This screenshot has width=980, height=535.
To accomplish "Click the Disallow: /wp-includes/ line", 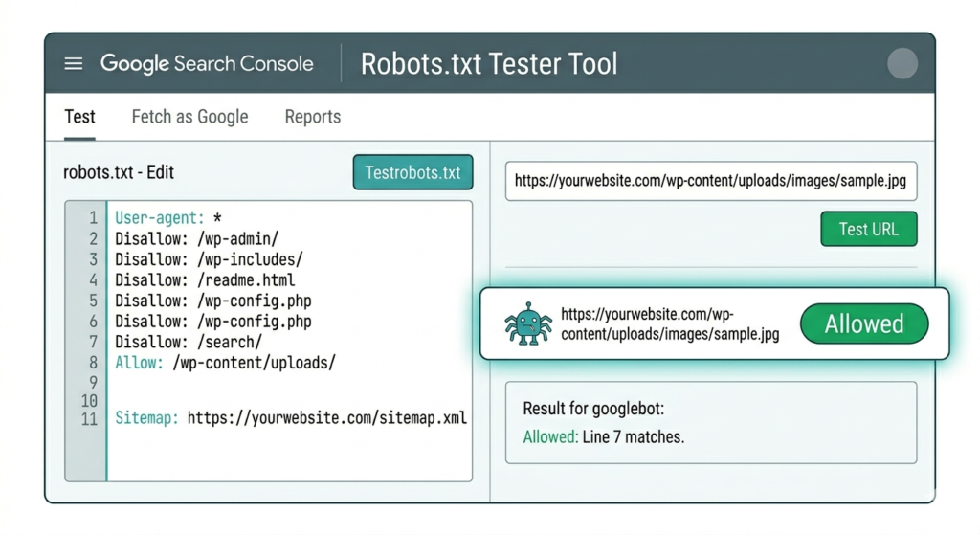I will pos(209,259).
